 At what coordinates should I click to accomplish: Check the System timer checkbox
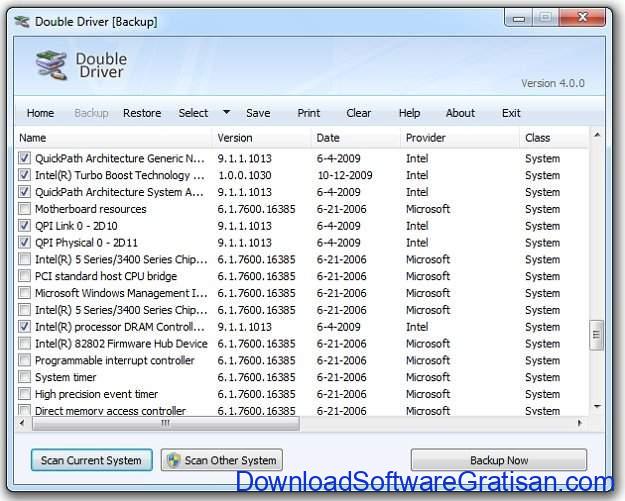(x=24, y=377)
